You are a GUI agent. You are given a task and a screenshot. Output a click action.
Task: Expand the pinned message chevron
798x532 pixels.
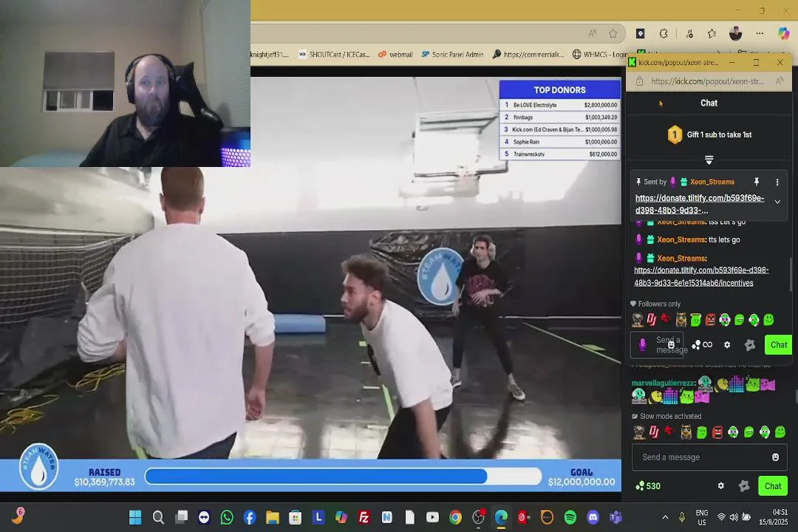tap(777, 202)
